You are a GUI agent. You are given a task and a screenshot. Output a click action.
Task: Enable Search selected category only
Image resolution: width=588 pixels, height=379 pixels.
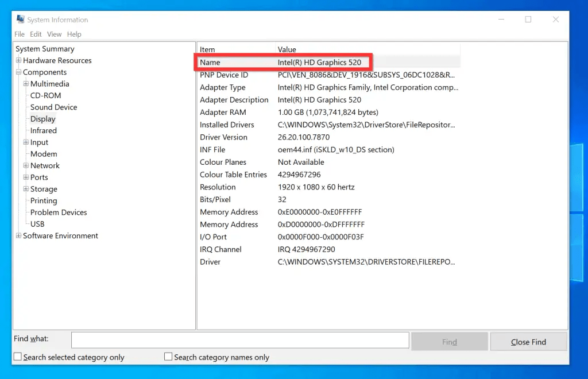(x=17, y=357)
